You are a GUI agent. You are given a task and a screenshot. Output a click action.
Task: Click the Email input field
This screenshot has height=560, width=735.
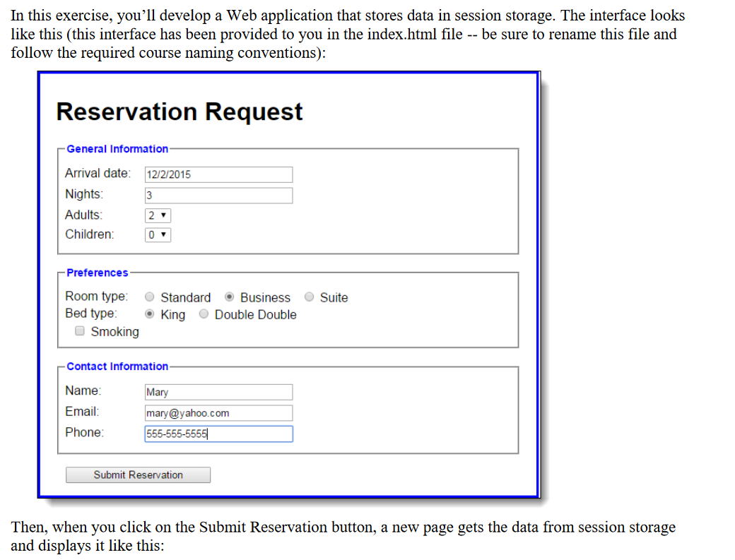[x=218, y=413]
